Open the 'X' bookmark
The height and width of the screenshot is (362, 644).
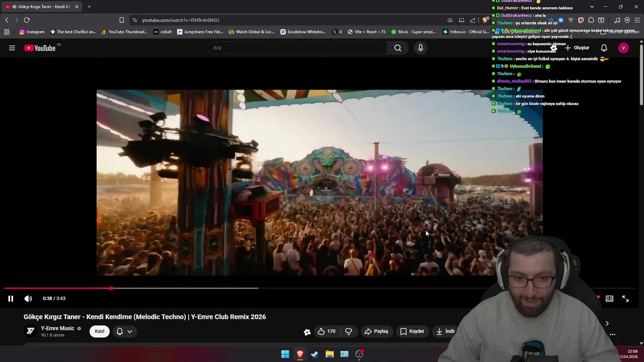click(337, 32)
